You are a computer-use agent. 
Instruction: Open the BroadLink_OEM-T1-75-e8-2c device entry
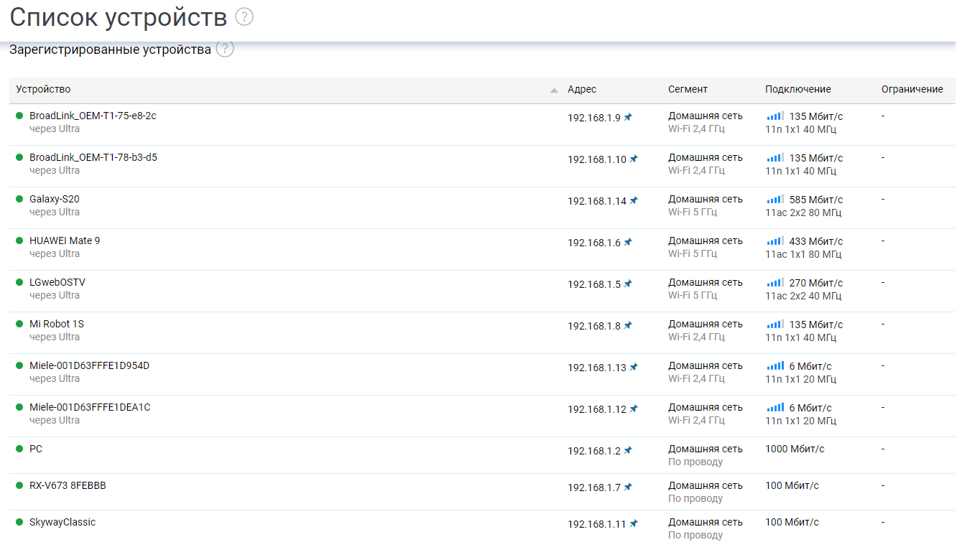tap(93, 116)
